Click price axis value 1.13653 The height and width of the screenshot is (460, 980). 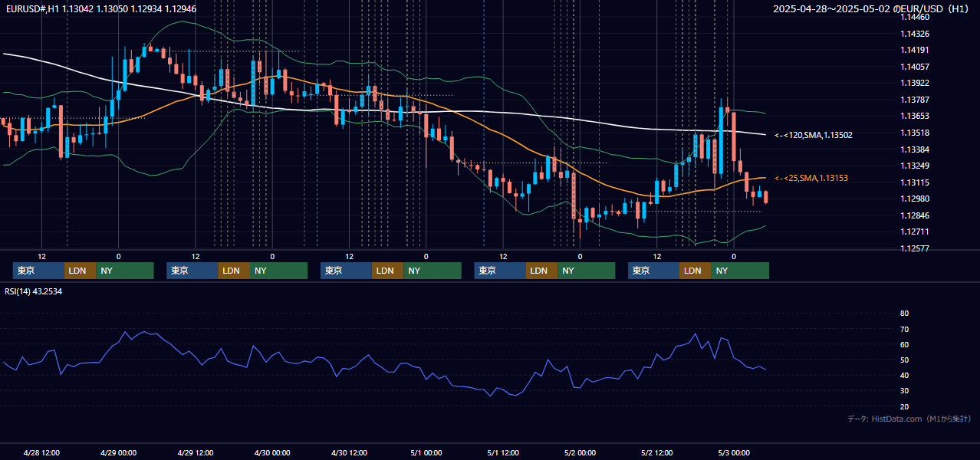915,116
